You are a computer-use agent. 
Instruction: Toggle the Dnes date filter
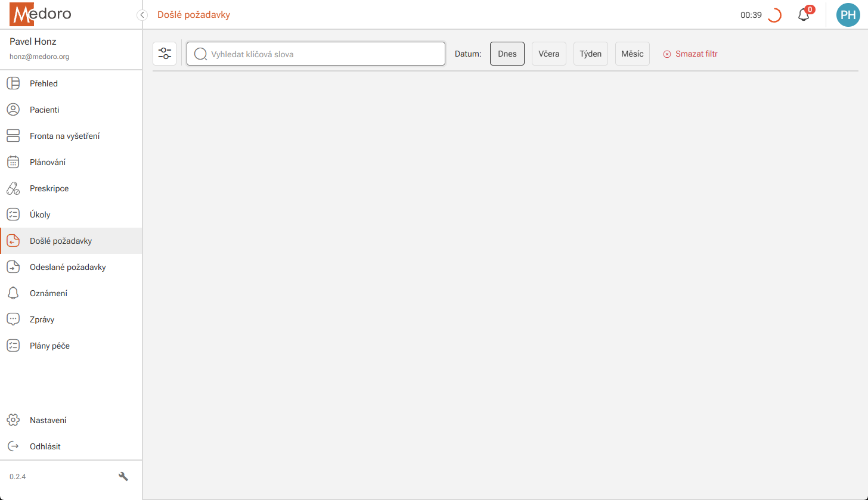click(507, 54)
